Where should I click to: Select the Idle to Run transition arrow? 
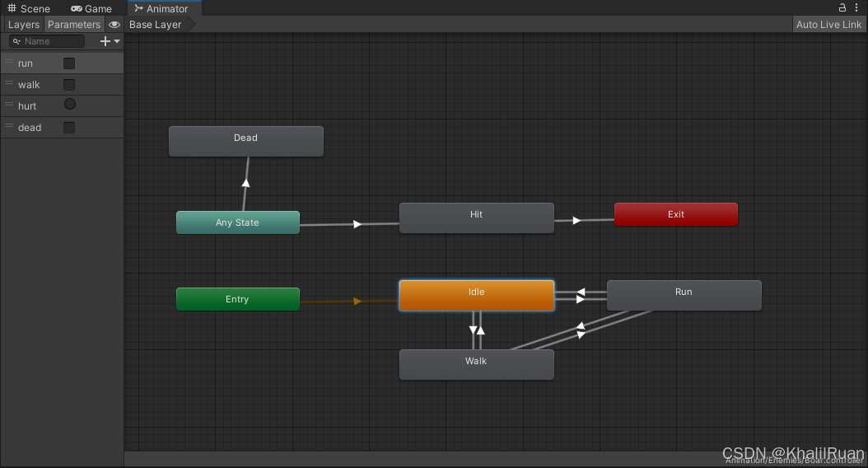tap(581, 300)
